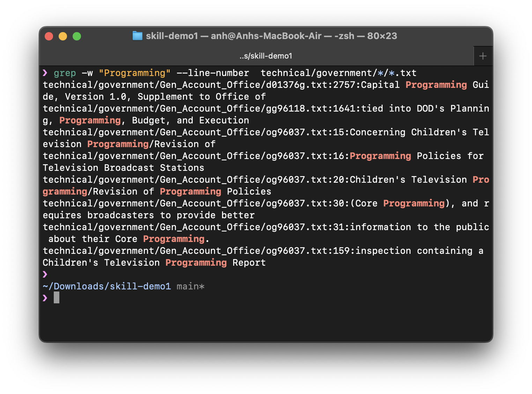Click the technical/government/*/*.txt path argument

[x=339, y=73]
